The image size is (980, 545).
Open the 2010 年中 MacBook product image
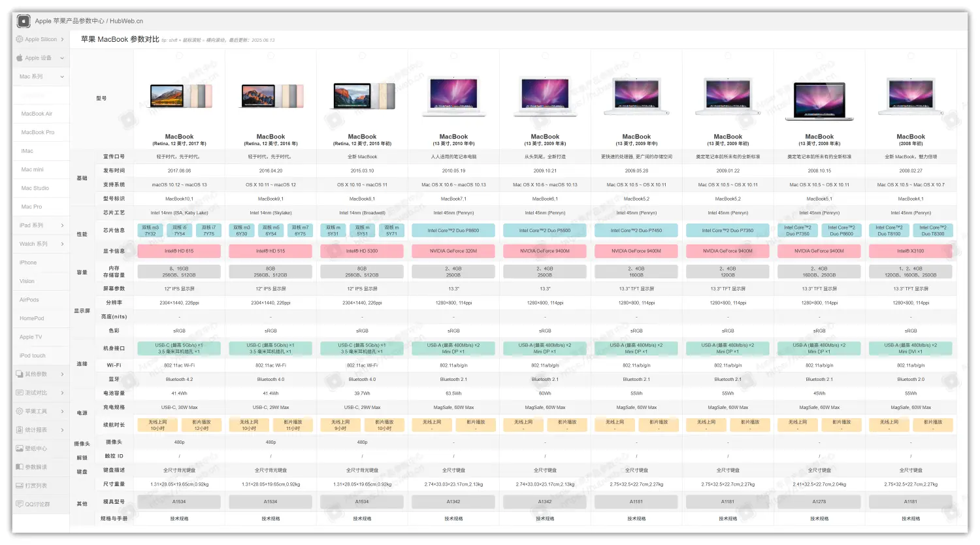click(454, 97)
